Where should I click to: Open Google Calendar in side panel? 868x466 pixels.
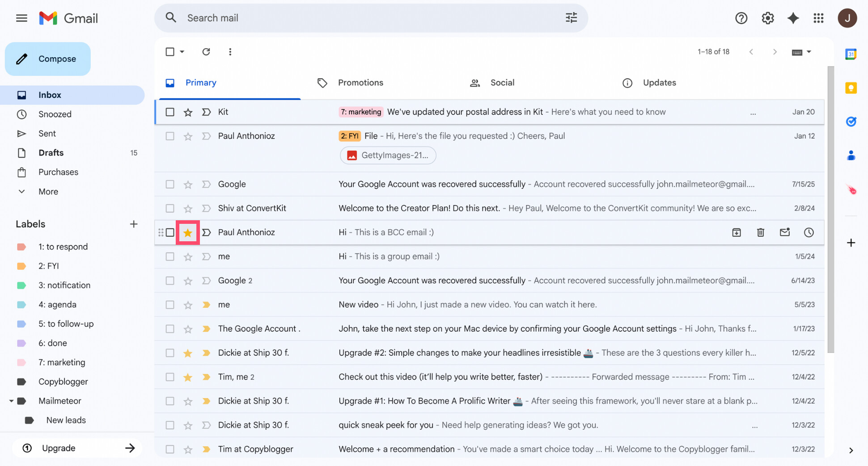[851, 54]
